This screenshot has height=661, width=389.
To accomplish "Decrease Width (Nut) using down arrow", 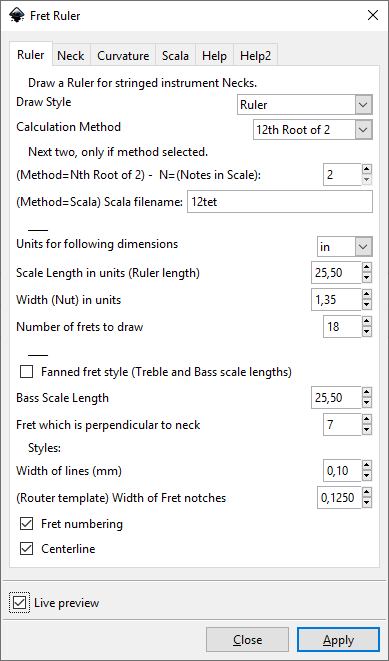I will click(x=367, y=305).
